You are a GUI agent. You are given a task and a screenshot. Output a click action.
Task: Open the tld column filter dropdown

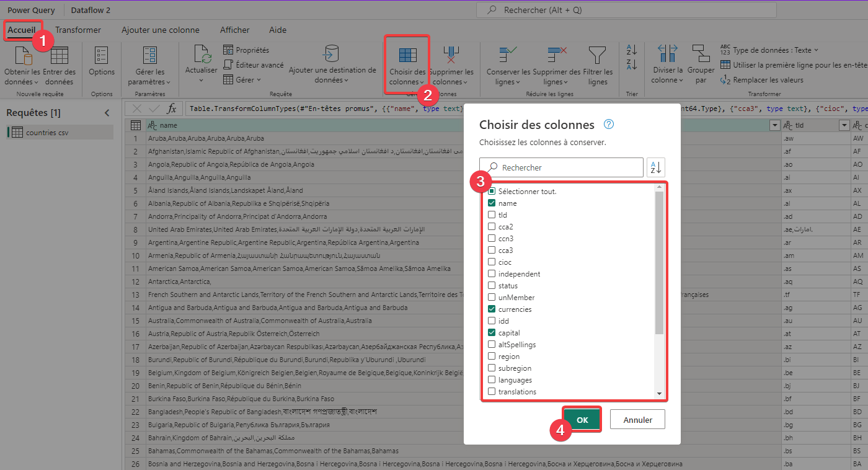(844, 125)
